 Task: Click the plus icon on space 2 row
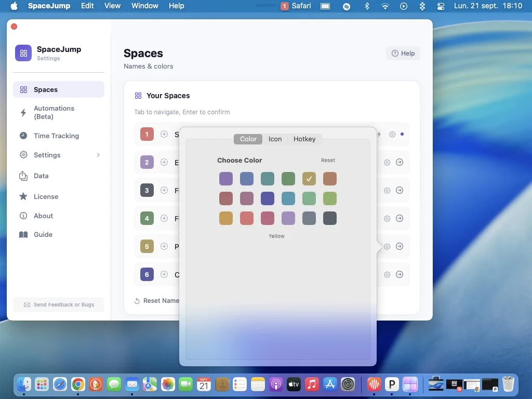pos(164,162)
